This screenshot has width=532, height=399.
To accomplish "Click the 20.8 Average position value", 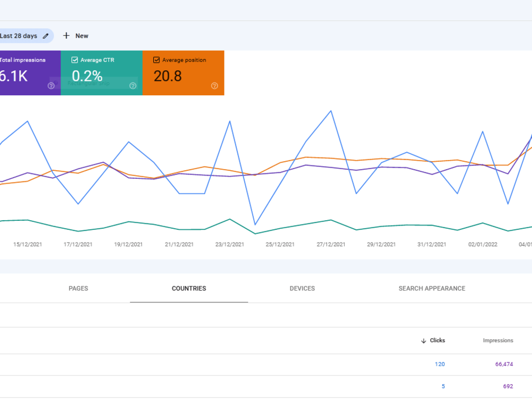I will tap(168, 76).
